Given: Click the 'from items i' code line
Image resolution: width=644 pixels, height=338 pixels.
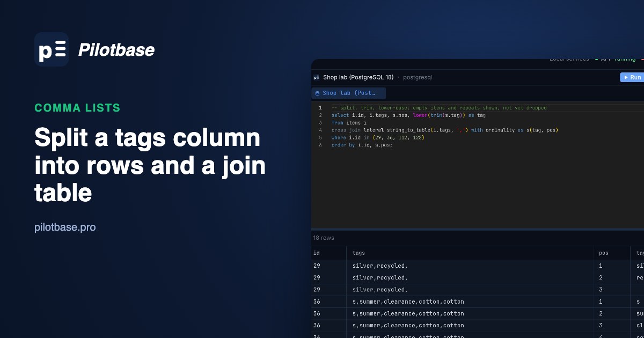Looking at the screenshot, I should point(349,122).
